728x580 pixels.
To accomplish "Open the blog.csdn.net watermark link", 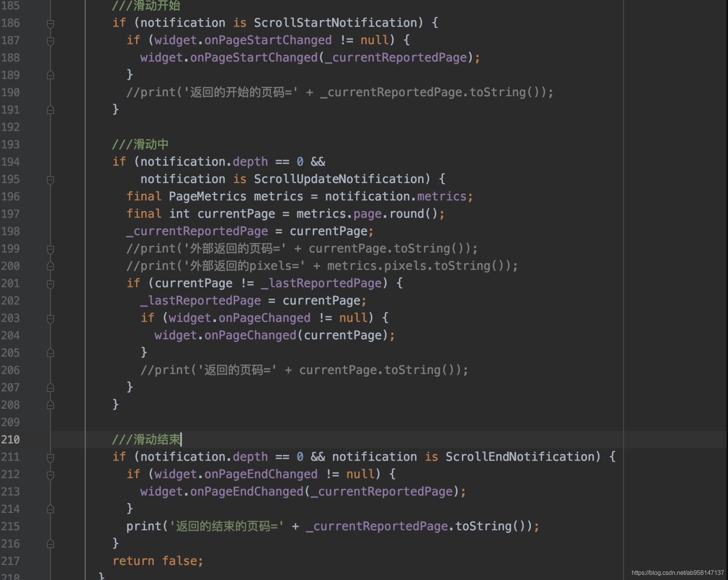I will (x=678, y=573).
